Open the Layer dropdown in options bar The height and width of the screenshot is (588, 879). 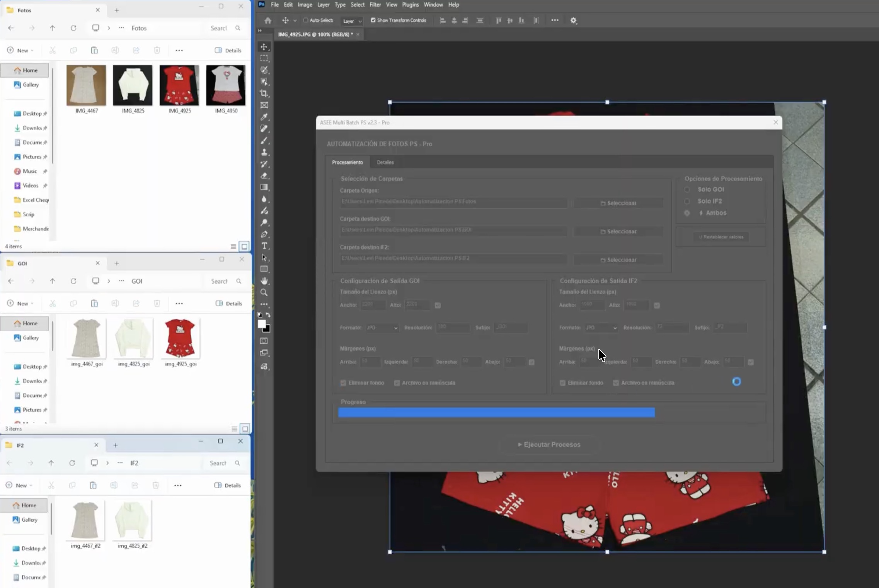click(352, 21)
